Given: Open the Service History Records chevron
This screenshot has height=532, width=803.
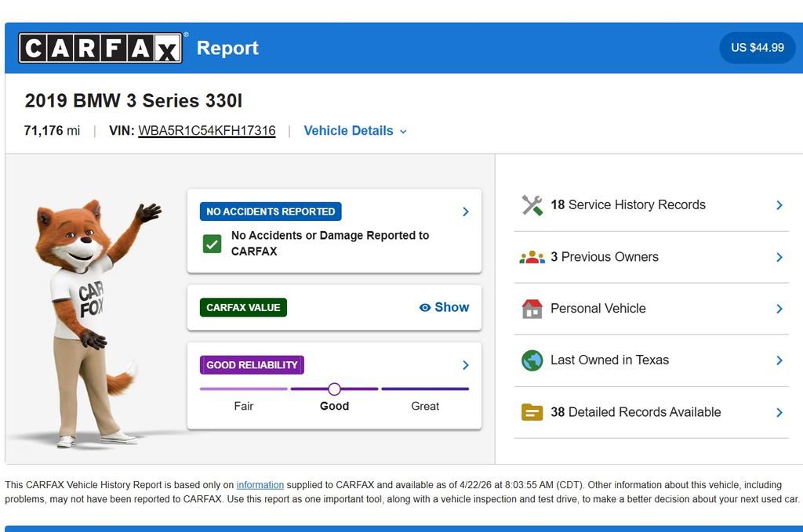Looking at the screenshot, I should tap(779, 205).
